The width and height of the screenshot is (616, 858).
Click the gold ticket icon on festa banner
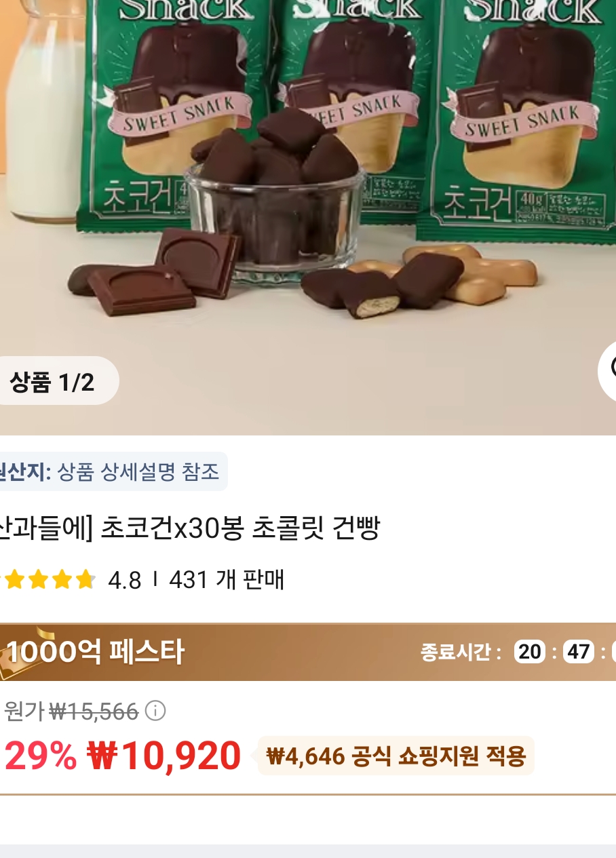point(18,652)
